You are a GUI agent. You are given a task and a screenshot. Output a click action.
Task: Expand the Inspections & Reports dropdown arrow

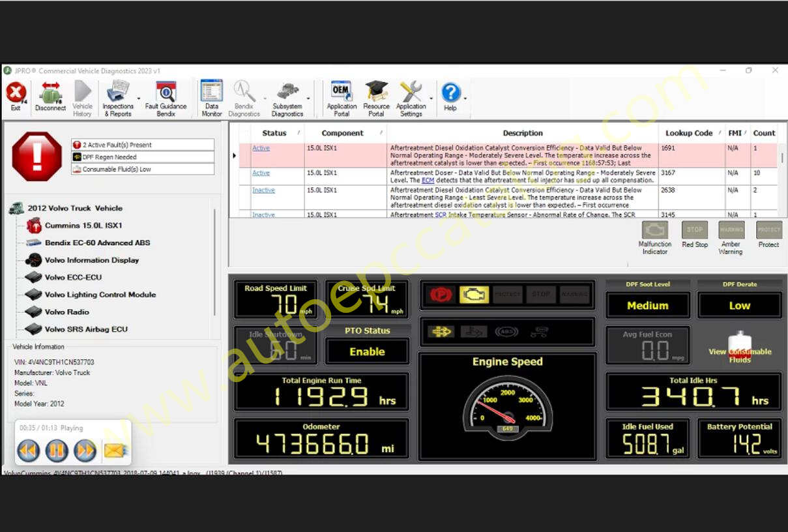(139, 99)
